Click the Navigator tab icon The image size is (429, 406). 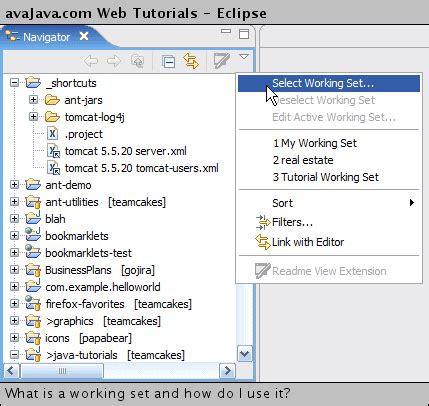coord(12,35)
